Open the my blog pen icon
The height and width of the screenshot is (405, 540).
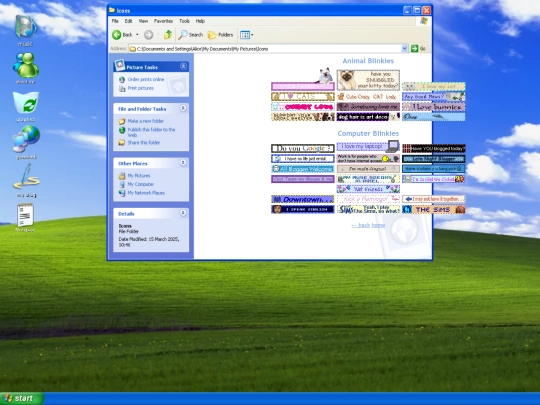pos(26,180)
